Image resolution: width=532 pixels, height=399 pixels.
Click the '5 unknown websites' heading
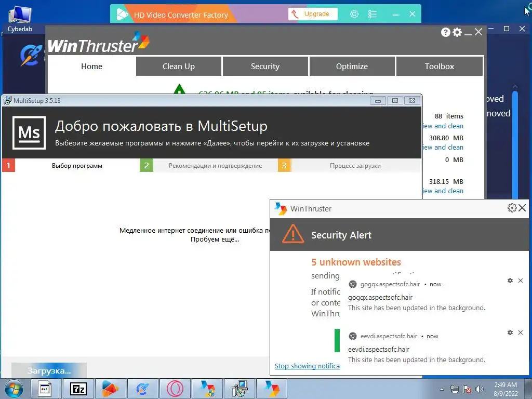pos(356,262)
